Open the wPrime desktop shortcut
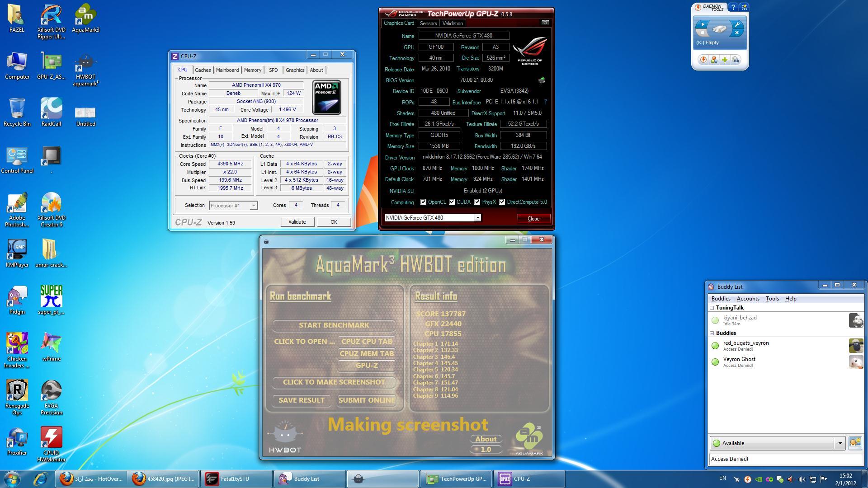This screenshot has height=488, width=868. click(x=51, y=347)
